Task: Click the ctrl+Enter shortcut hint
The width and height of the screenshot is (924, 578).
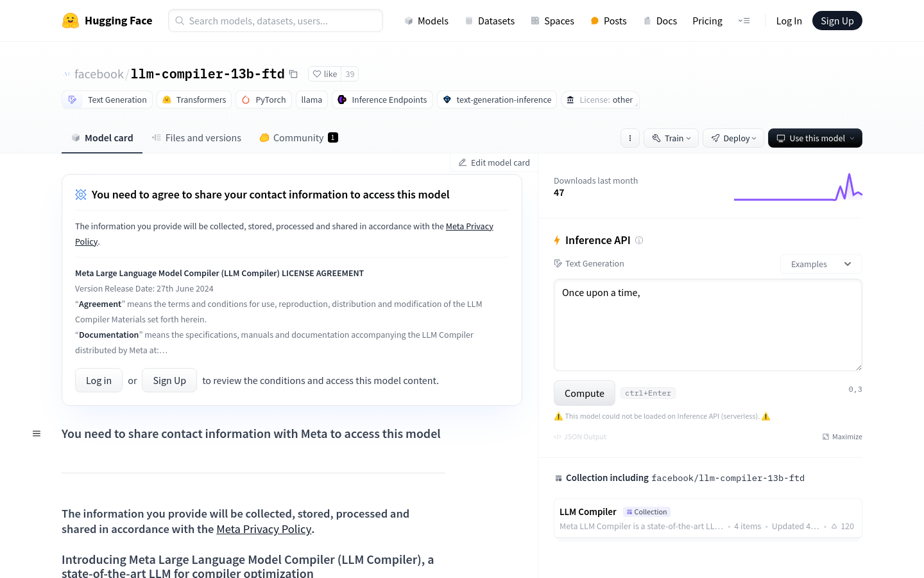Action: [648, 393]
